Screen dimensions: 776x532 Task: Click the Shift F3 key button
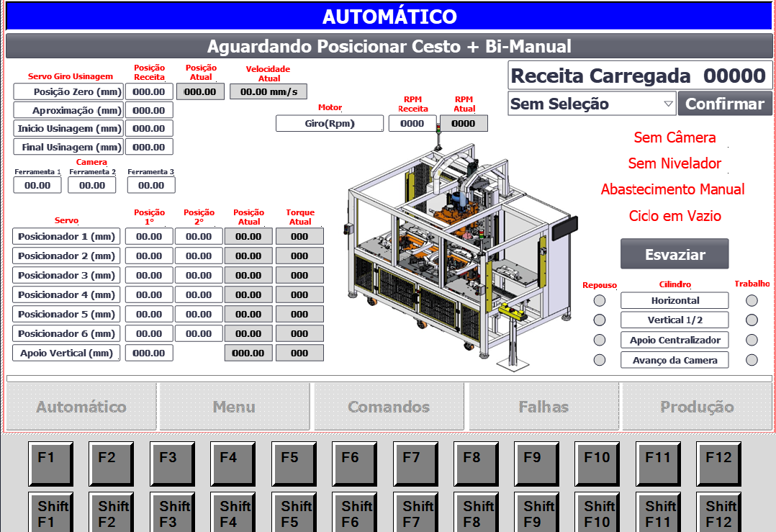click(172, 513)
